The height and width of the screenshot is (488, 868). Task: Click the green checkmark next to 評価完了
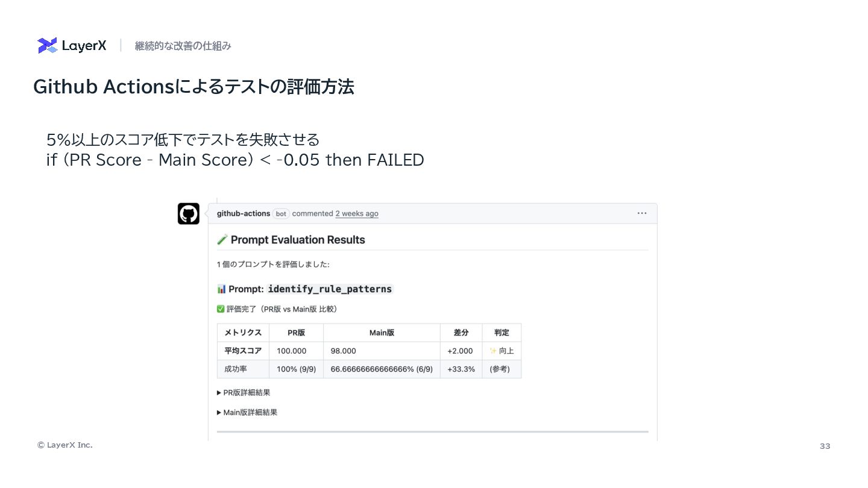(x=221, y=309)
